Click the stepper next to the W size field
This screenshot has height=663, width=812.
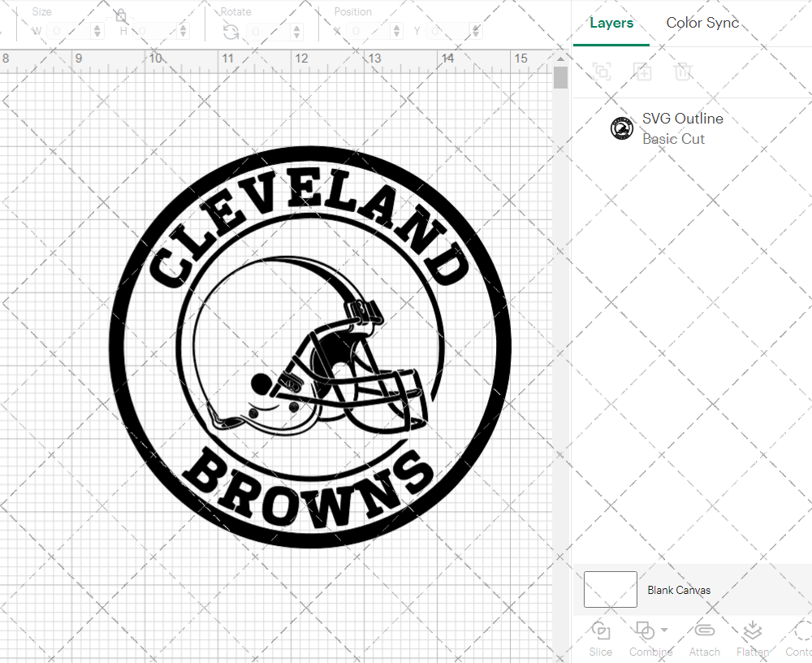tap(97, 29)
